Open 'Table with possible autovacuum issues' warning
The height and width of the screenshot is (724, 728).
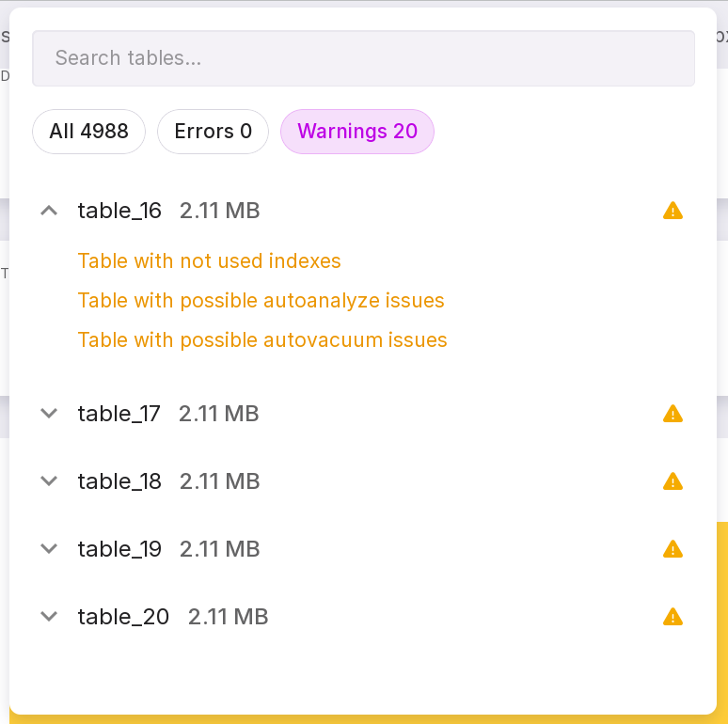tap(262, 340)
